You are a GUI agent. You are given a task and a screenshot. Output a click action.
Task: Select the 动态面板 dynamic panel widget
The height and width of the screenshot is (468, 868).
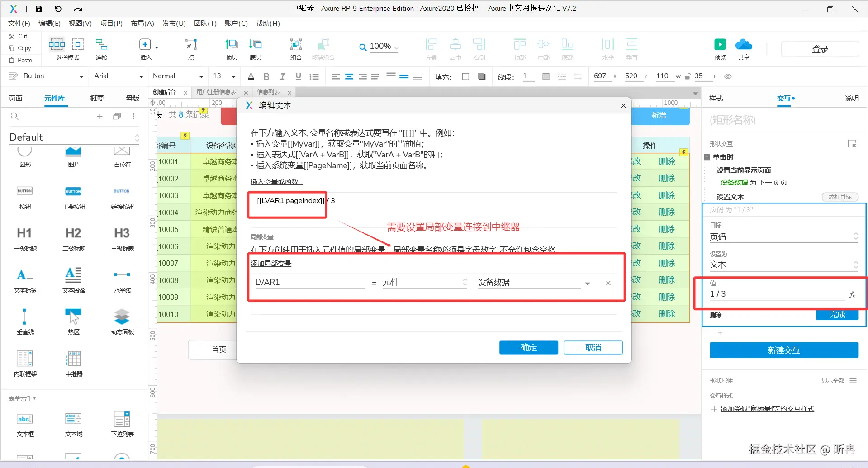click(x=122, y=321)
